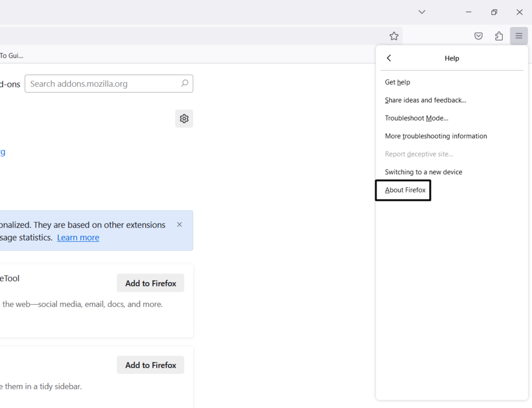Close the hamburger application menu button
The height and width of the screenshot is (408, 532).
click(x=518, y=36)
